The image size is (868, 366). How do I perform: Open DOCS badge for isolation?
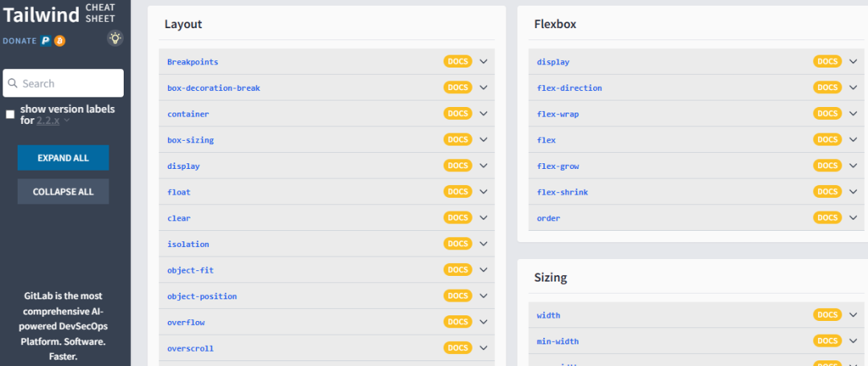click(x=458, y=244)
